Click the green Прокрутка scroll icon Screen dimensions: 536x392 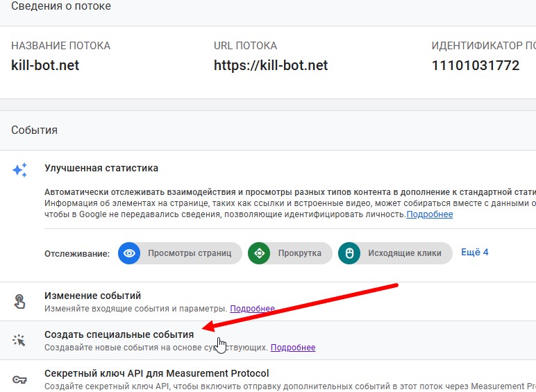click(x=259, y=253)
